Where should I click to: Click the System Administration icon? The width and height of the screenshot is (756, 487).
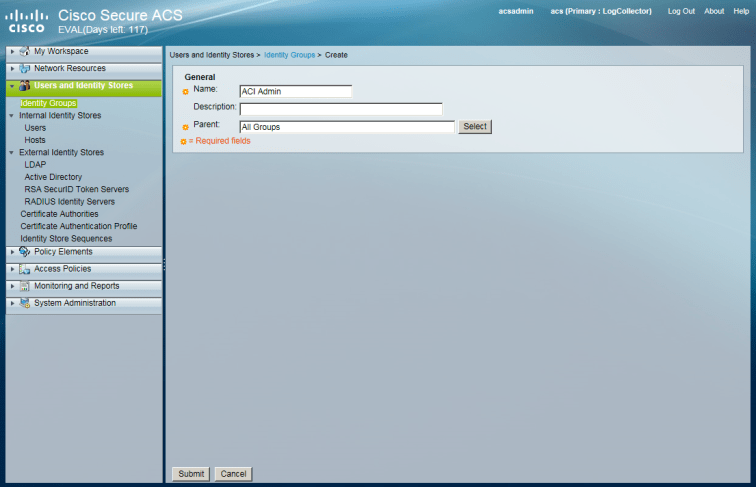click(25, 303)
